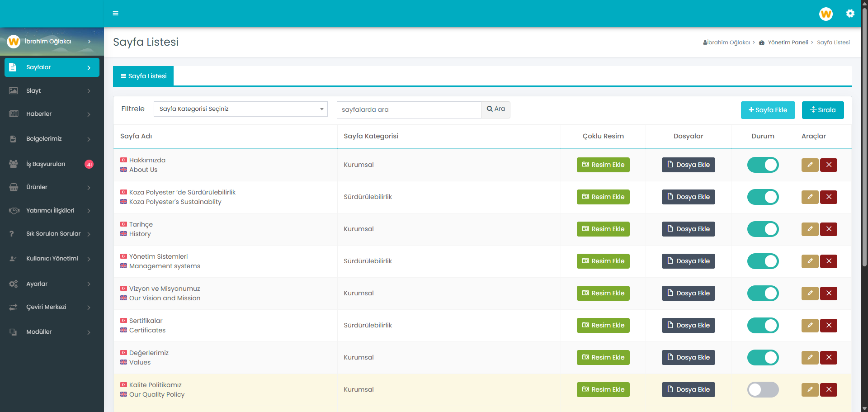The image size is (868, 412).
Task: Click the İş Başvuruları people icon
Action: click(14, 164)
